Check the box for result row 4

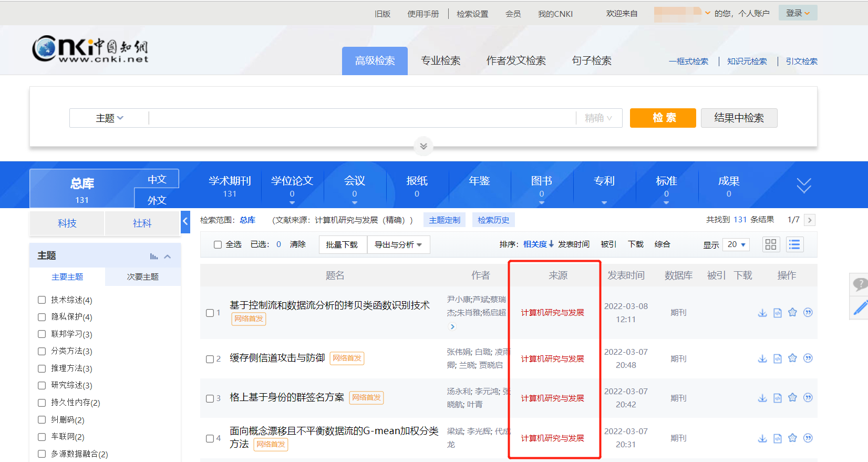pos(210,438)
